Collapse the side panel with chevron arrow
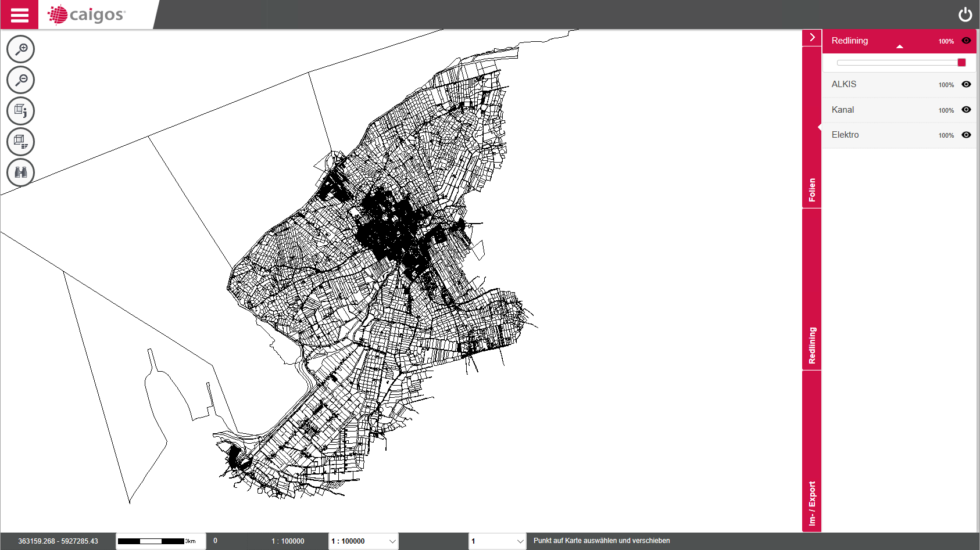Screen dimensions: 980x550 (x=812, y=37)
